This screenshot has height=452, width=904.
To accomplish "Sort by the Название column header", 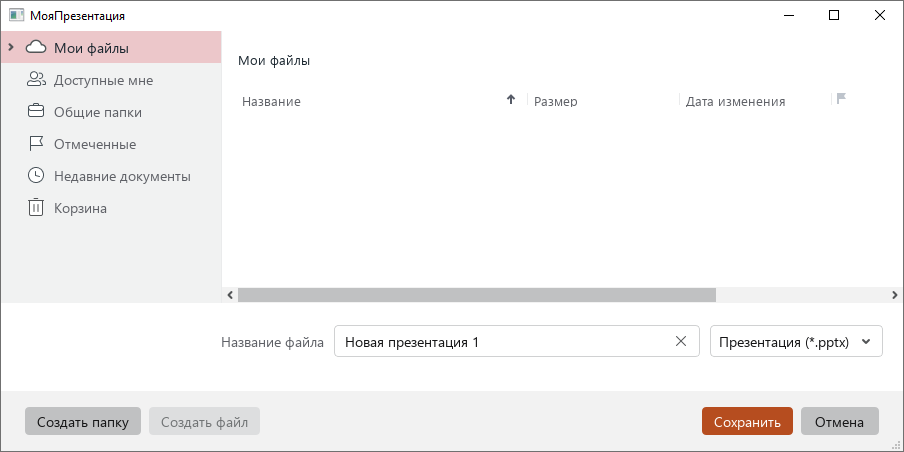I will coord(271,101).
